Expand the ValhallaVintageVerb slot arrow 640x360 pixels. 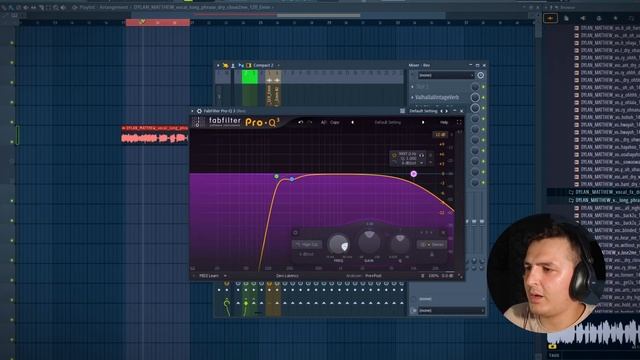(x=412, y=98)
